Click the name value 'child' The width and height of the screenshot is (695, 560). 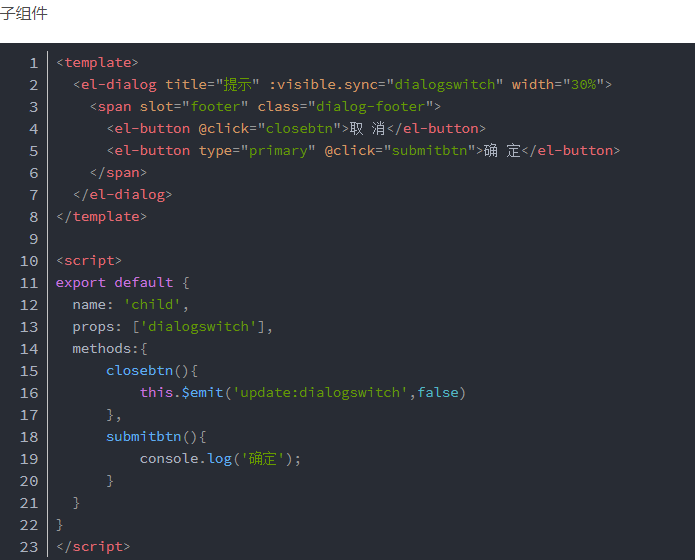(152, 305)
